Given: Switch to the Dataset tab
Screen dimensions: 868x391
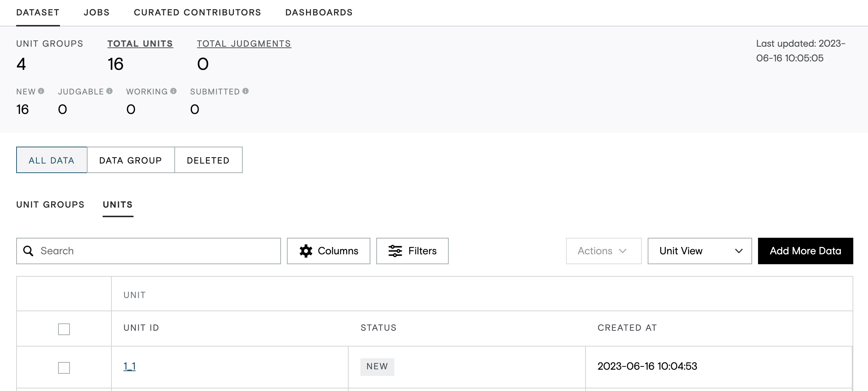Looking at the screenshot, I should click(x=38, y=12).
